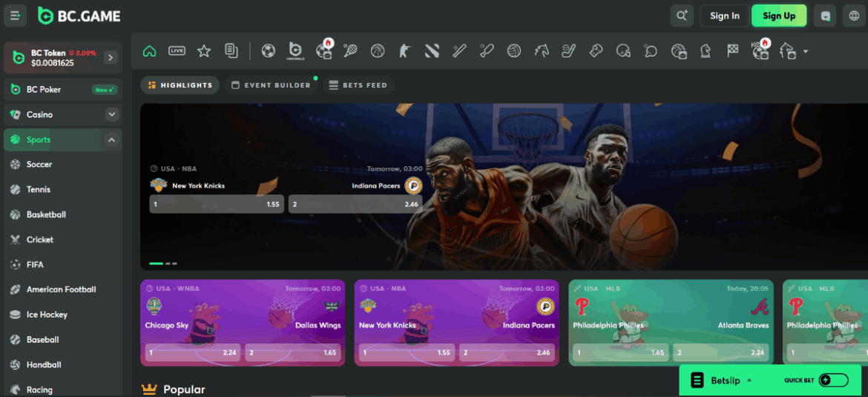Open FIFA in the sidebar

(x=62, y=265)
